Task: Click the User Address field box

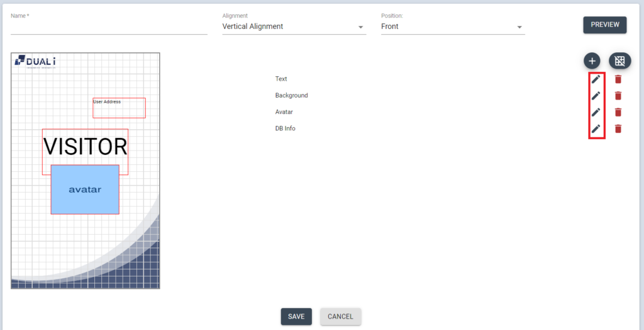Action: point(119,108)
